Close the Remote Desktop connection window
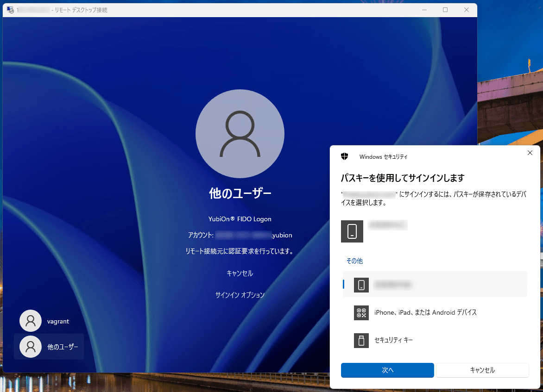Viewport: 543px width, 392px height. pyautogui.click(x=467, y=10)
